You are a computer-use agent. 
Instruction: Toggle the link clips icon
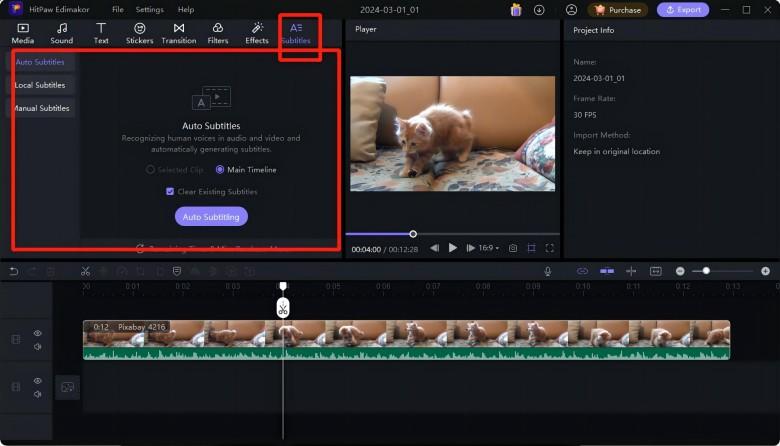(582, 271)
